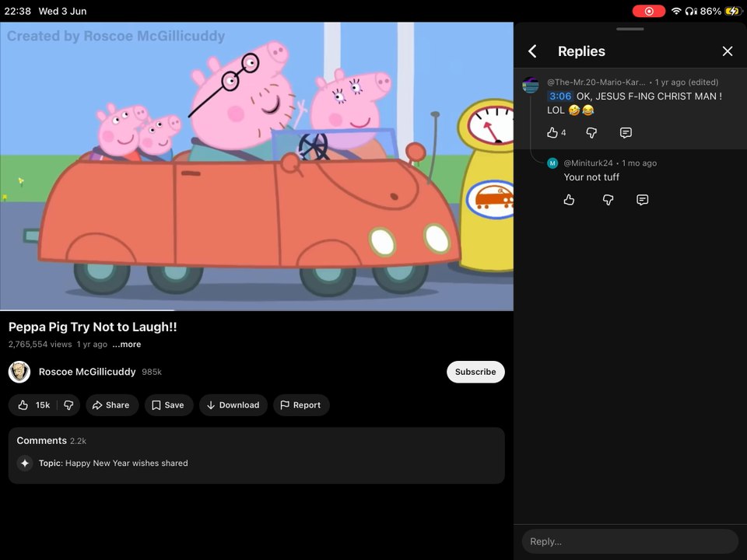747x560 pixels.
Task: Tap the Peppa Pig video player
Action: (x=256, y=166)
